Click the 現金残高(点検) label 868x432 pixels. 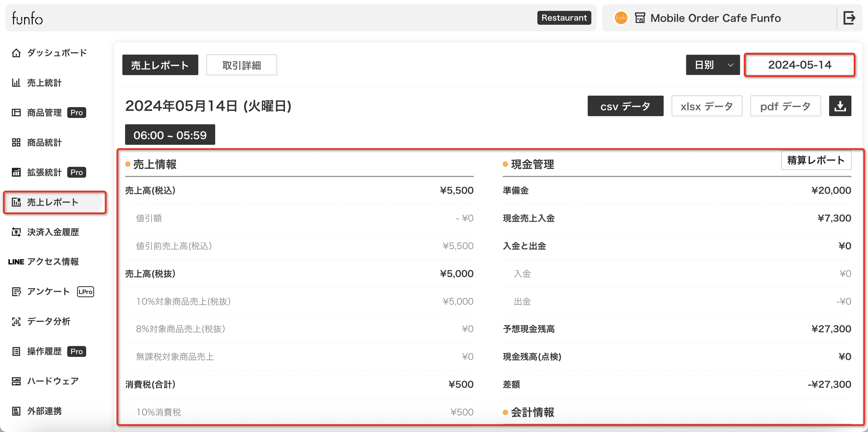click(532, 357)
